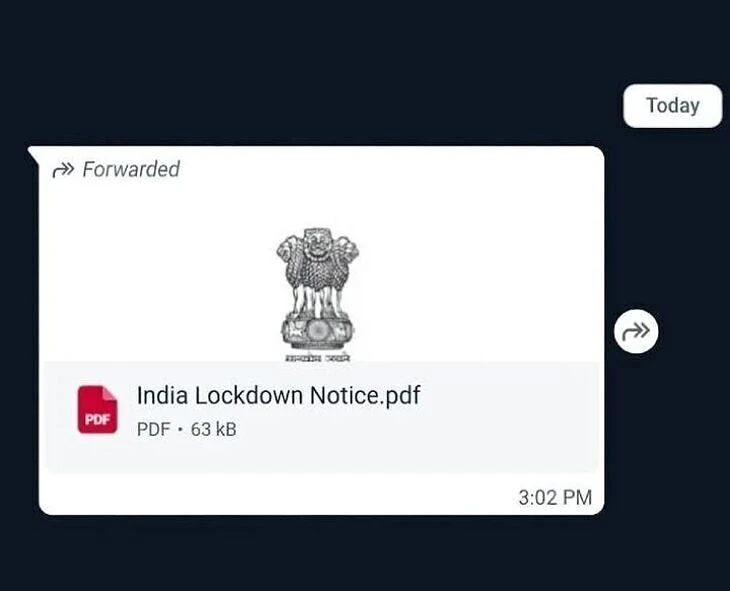Click the red PDF file icon
This screenshot has width=730, height=591.
[97, 410]
